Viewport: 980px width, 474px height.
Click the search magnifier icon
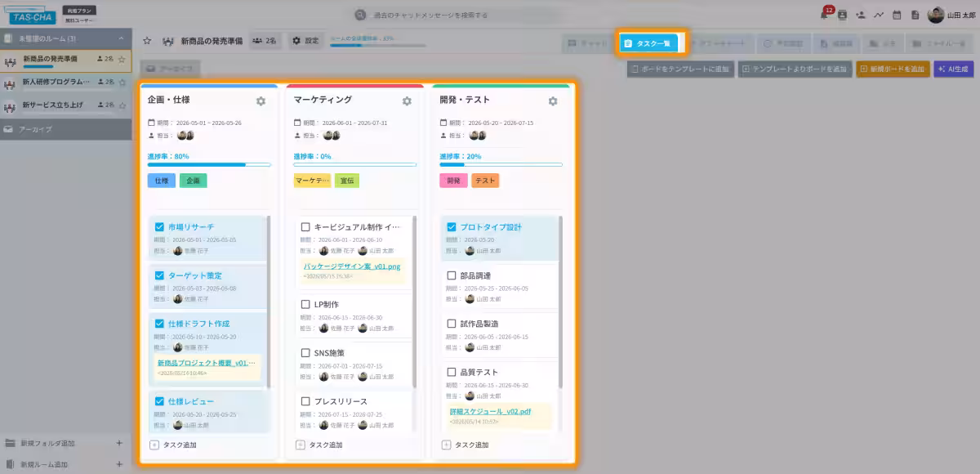tap(360, 15)
